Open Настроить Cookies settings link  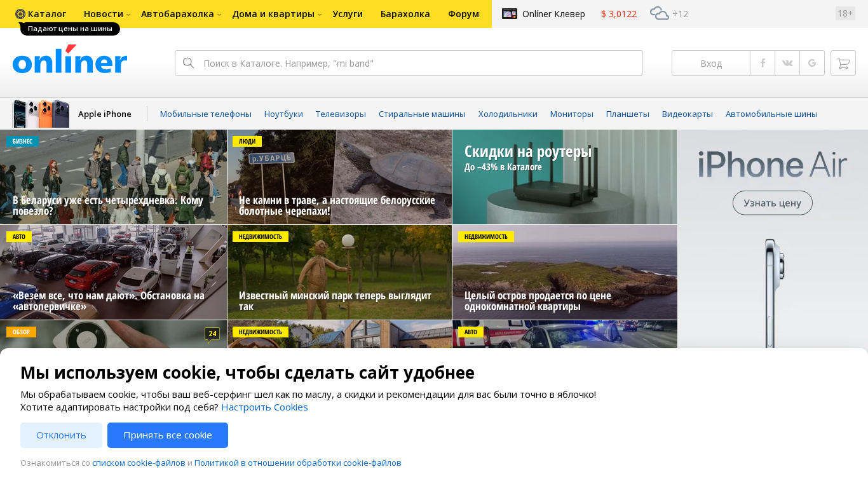[x=264, y=407]
